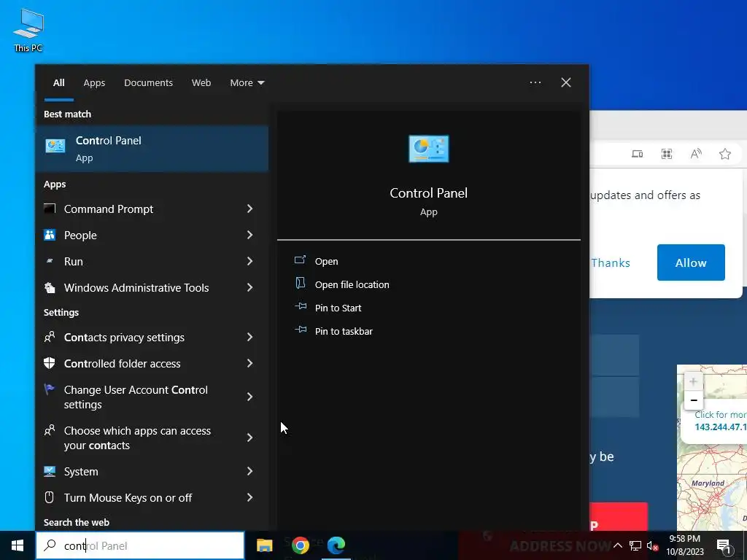The width and height of the screenshot is (747, 560).
Task: Switch to the Web search tab
Action: pyautogui.click(x=201, y=83)
